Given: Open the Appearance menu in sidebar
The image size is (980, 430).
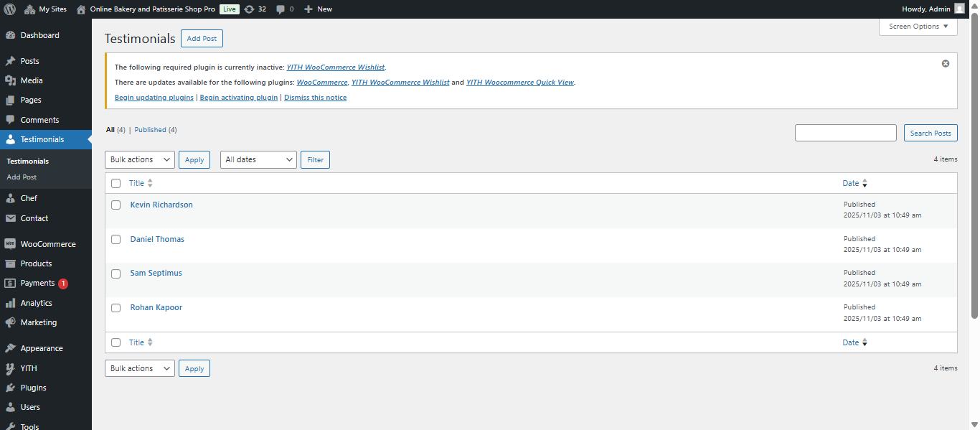Looking at the screenshot, I should (x=42, y=348).
